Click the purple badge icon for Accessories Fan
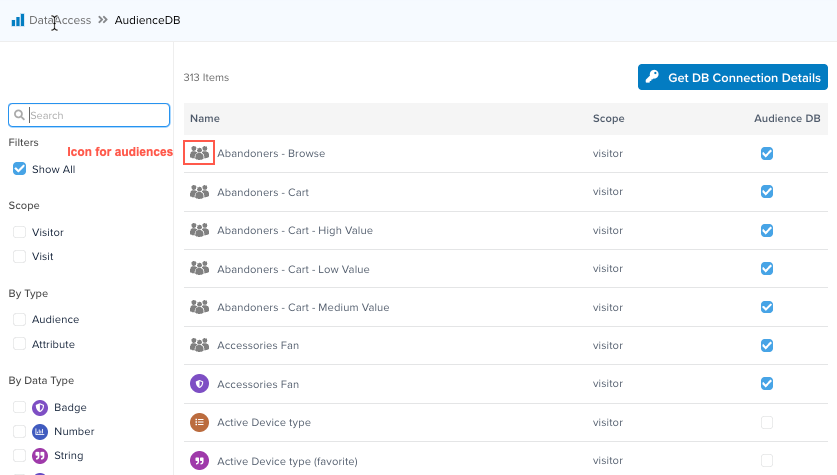This screenshot has height=475, width=837. click(199, 383)
